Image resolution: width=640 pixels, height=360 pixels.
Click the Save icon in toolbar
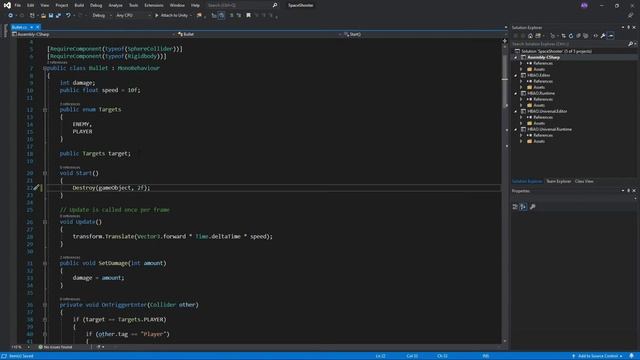pos(51,16)
